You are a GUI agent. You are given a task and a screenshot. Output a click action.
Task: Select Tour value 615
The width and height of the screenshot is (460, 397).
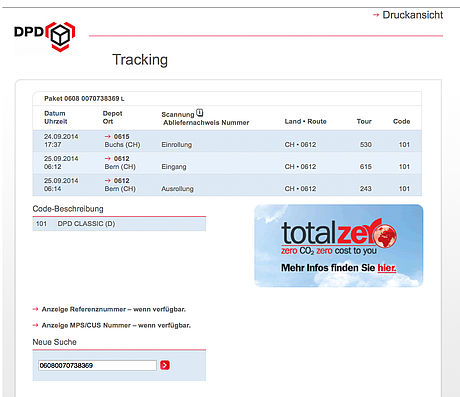[366, 167]
